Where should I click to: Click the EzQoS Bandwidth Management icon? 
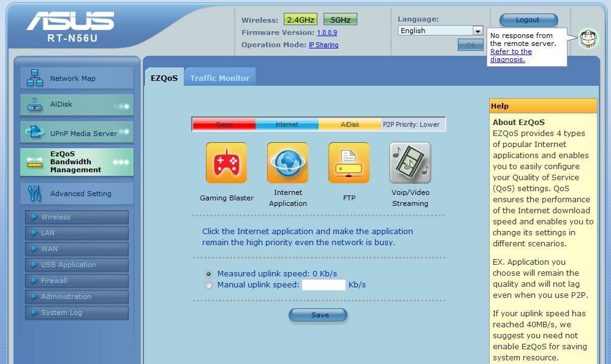tap(35, 162)
